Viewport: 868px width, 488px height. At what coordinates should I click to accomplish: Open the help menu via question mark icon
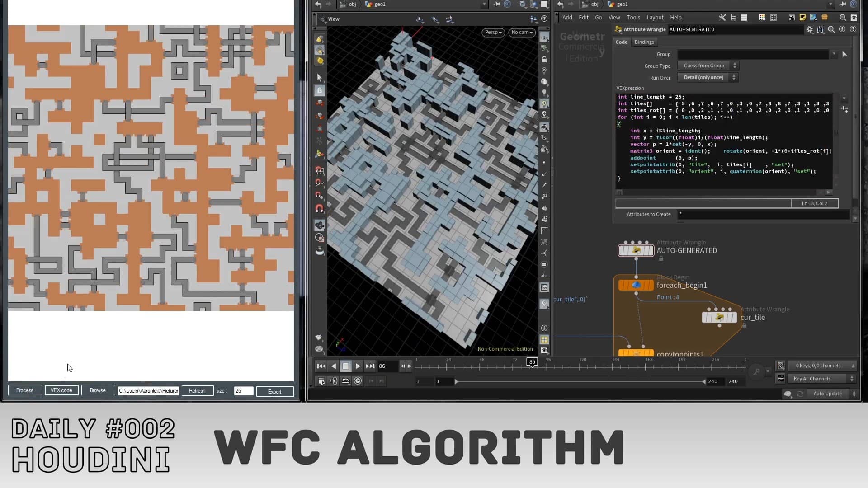(x=854, y=29)
